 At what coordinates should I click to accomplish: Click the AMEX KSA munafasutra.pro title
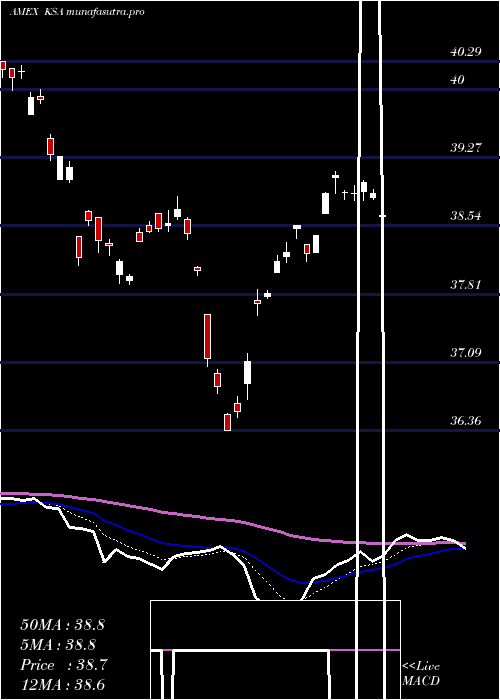pos(77,12)
